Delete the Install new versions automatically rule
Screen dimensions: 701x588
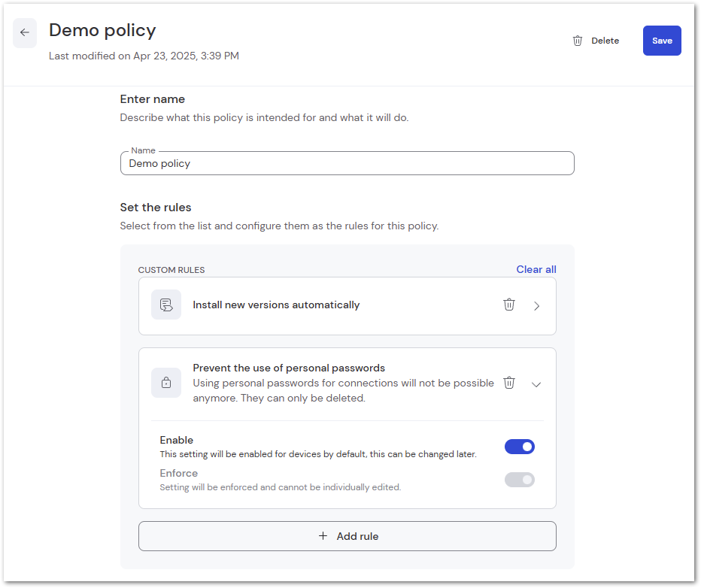point(508,305)
